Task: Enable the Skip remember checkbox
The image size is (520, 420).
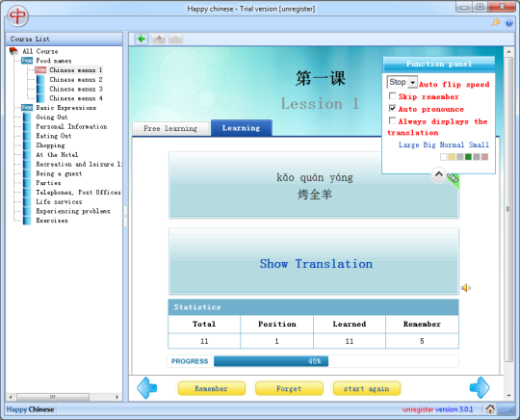Action: click(x=392, y=96)
